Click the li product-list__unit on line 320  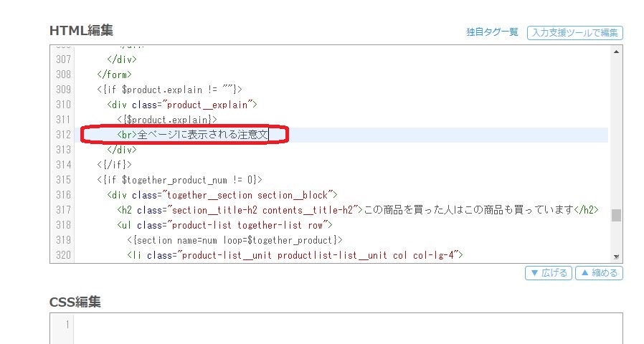[295, 255]
